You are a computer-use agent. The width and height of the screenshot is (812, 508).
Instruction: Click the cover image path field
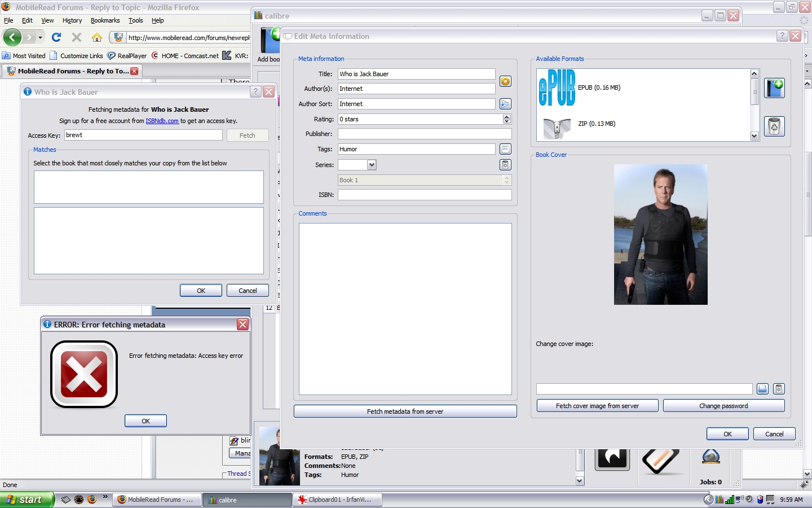point(645,389)
